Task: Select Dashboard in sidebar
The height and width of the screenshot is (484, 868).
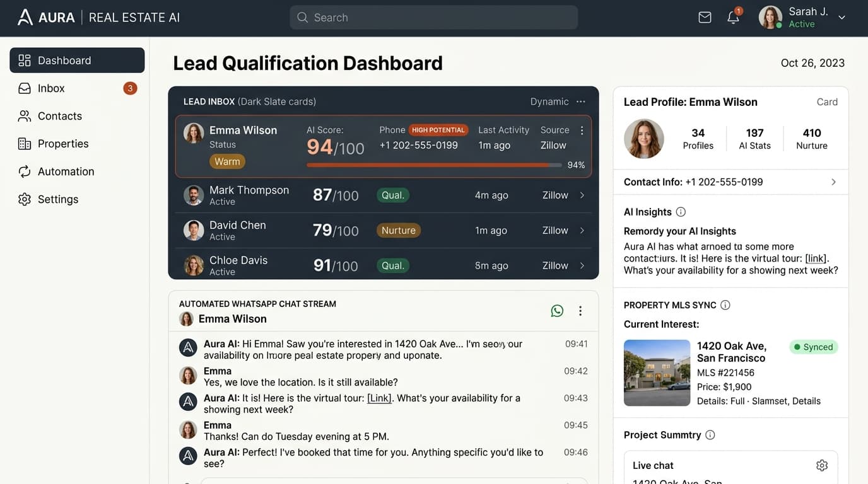Action: tap(77, 60)
